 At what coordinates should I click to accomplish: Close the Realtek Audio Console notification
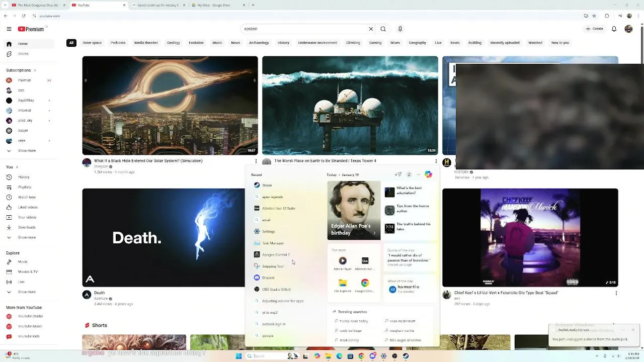pos(633,330)
